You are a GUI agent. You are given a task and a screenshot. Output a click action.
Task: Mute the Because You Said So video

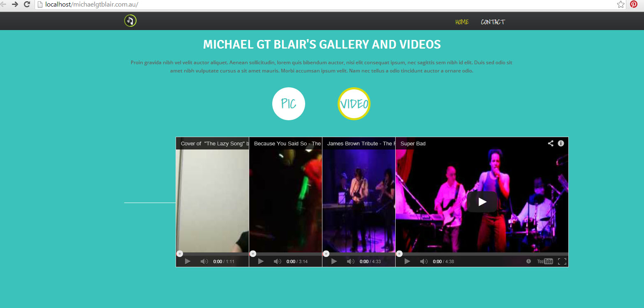point(277,261)
